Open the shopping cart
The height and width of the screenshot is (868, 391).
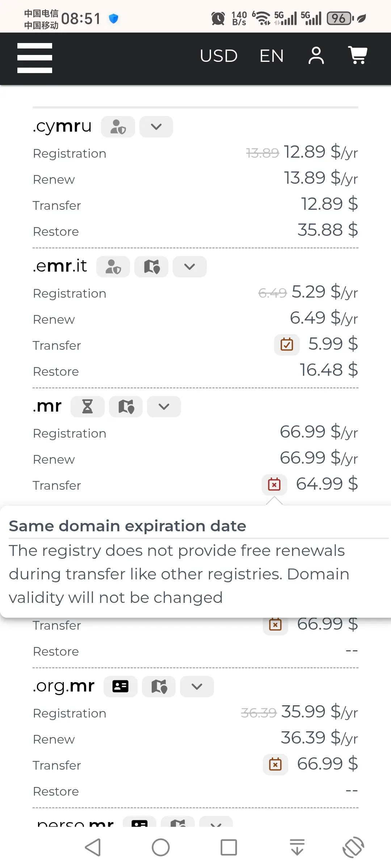coord(358,55)
